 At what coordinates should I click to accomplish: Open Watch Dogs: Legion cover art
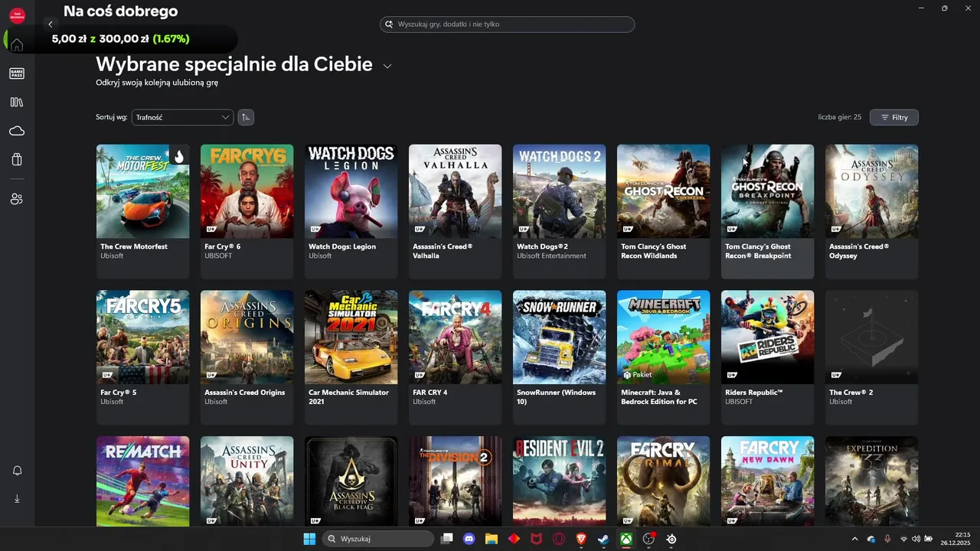pos(351,191)
